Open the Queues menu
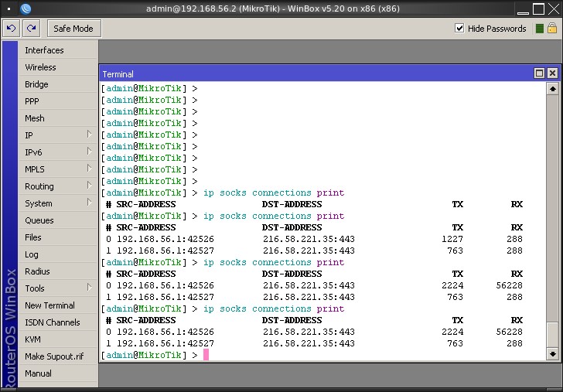 [x=58, y=220]
